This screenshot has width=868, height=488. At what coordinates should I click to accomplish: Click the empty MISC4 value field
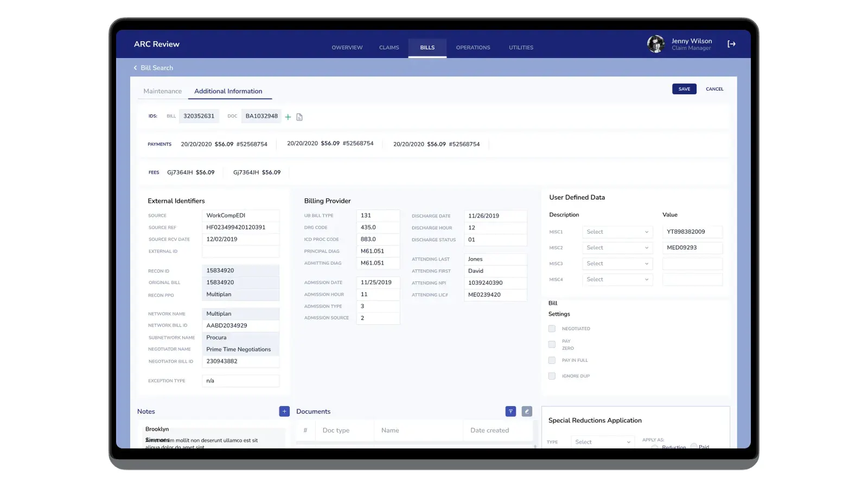point(692,279)
